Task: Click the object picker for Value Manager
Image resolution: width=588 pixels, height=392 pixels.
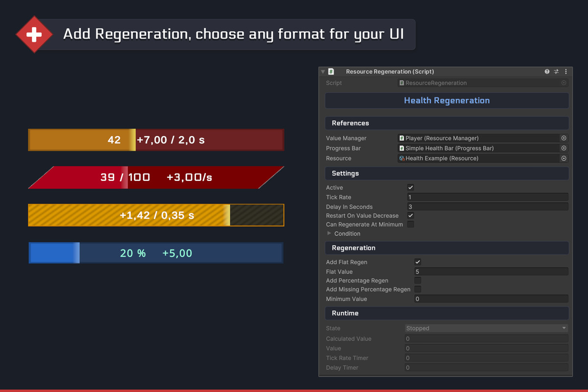Action: (563, 138)
